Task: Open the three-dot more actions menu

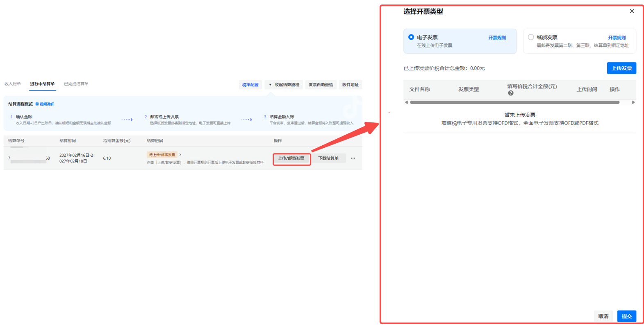Action: point(353,158)
